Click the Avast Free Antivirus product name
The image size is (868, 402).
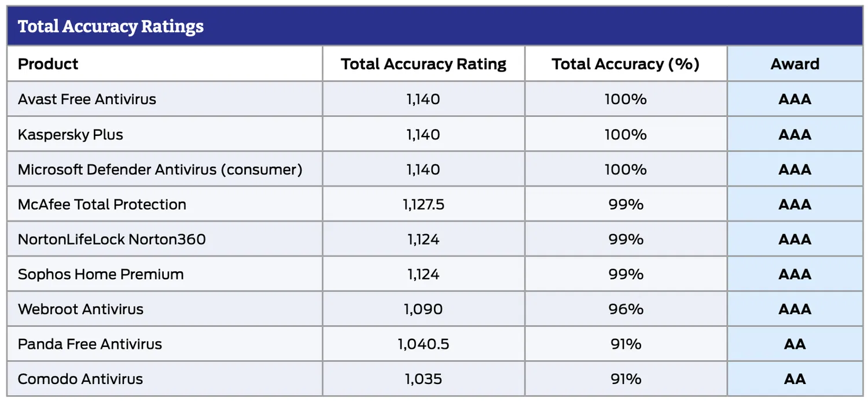point(87,99)
